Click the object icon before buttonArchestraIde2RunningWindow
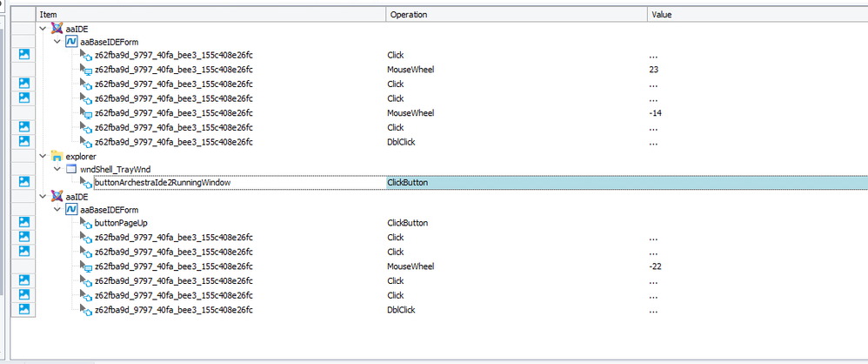Viewport: 868px width, 364px height. [x=86, y=184]
